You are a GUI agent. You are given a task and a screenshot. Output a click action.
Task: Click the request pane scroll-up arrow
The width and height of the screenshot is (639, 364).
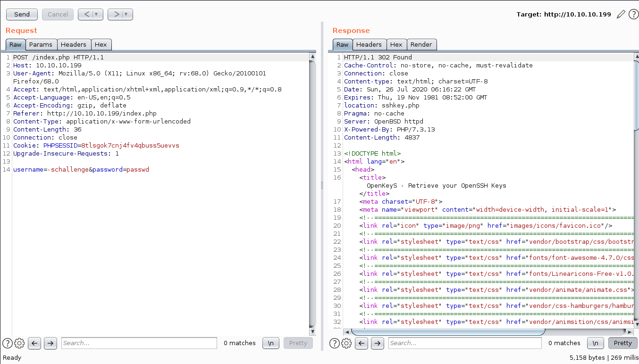[x=312, y=56]
